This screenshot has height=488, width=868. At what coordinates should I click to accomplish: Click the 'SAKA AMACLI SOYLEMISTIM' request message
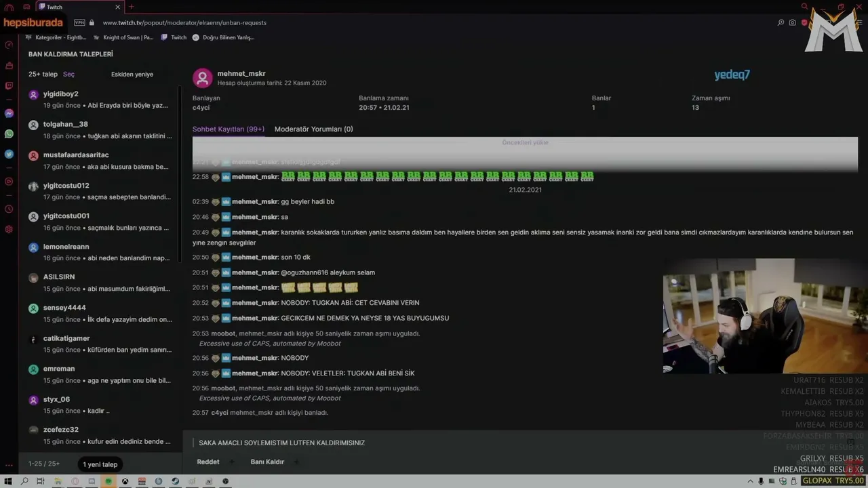pyautogui.click(x=282, y=443)
